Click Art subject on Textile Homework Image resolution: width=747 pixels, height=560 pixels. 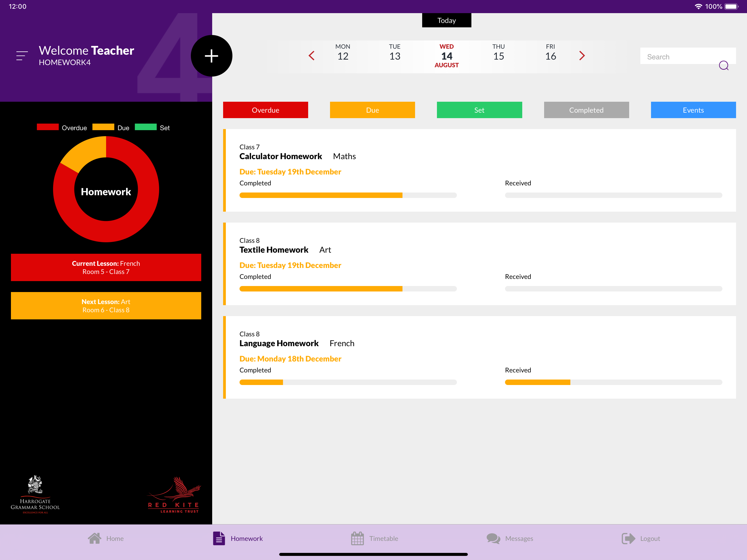[x=325, y=250]
